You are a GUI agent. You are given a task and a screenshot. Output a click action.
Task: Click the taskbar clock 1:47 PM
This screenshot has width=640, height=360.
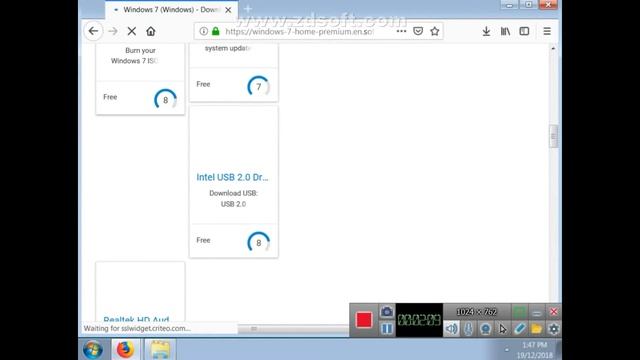[534, 345]
